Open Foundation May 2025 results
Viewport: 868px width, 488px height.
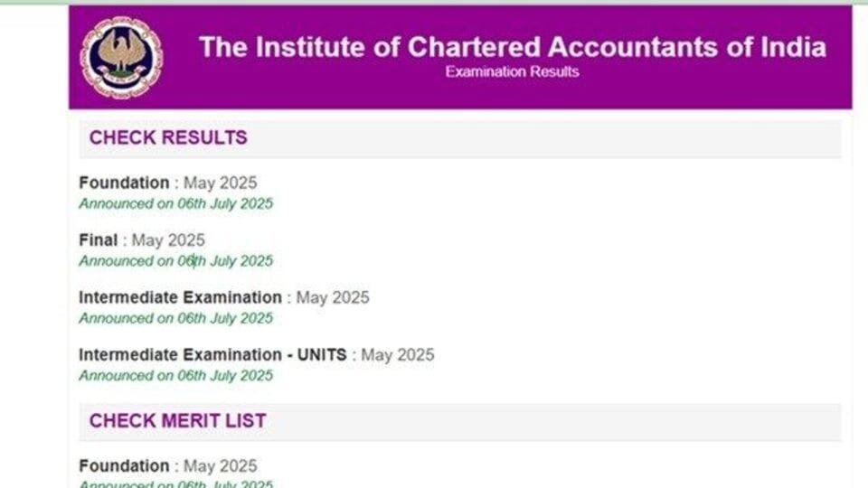tap(124, 183)
